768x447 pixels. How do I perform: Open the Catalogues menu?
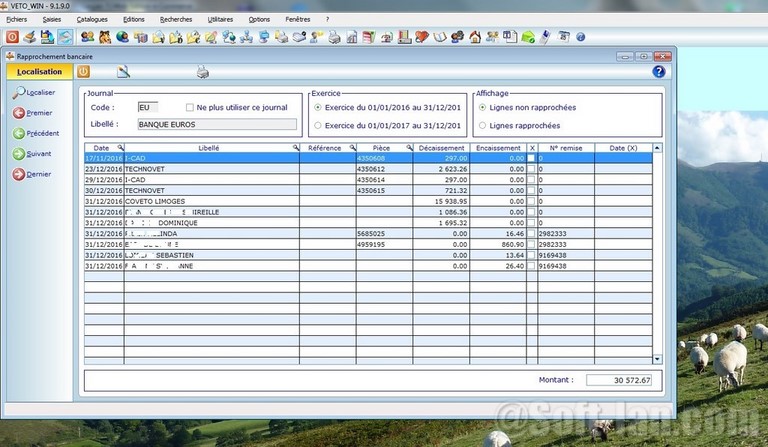92,19
